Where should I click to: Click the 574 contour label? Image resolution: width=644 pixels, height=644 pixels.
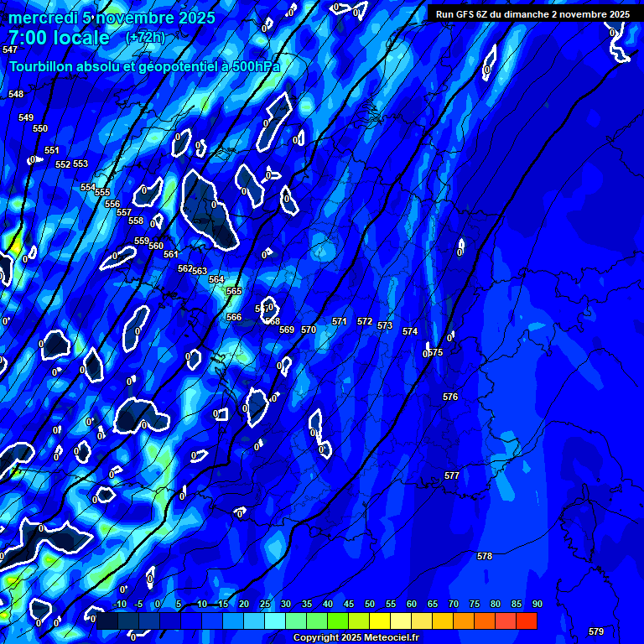pyautogui.click(x=410, y=331)
